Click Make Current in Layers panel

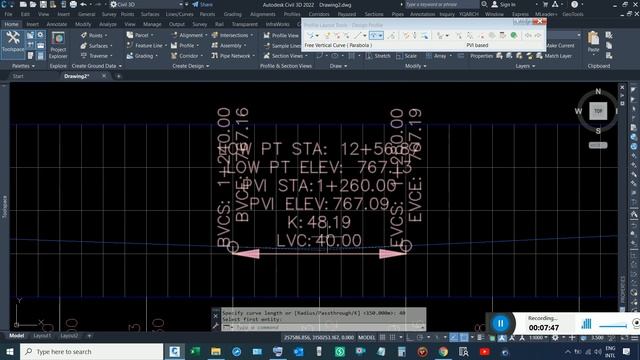pos(560,46)
